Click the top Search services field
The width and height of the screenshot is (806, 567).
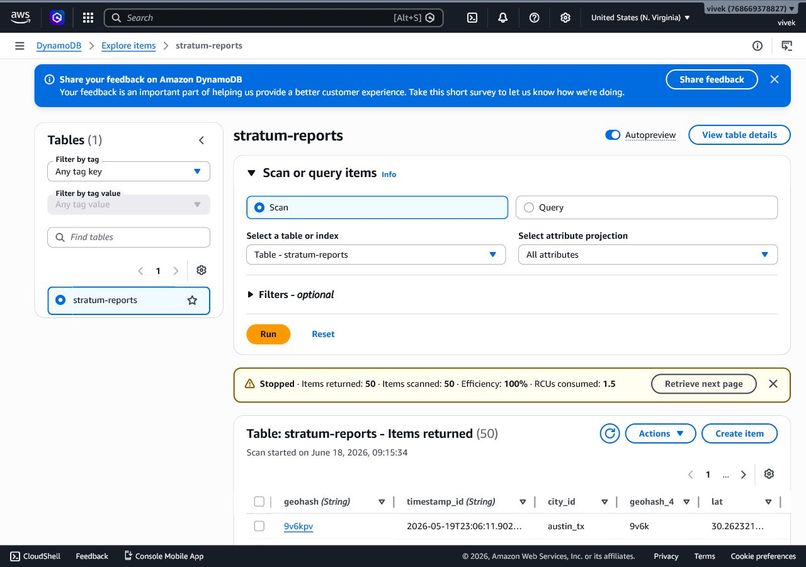tap(273, 17)
